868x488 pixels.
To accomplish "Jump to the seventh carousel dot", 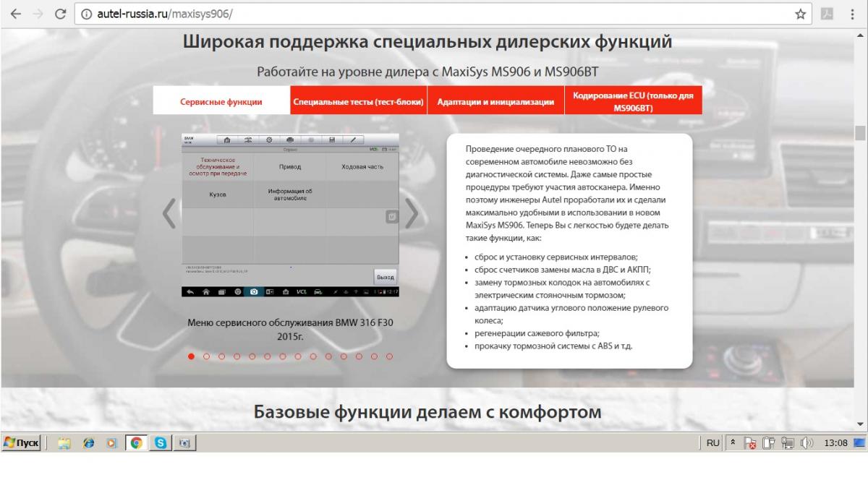I will pos(282,356).
